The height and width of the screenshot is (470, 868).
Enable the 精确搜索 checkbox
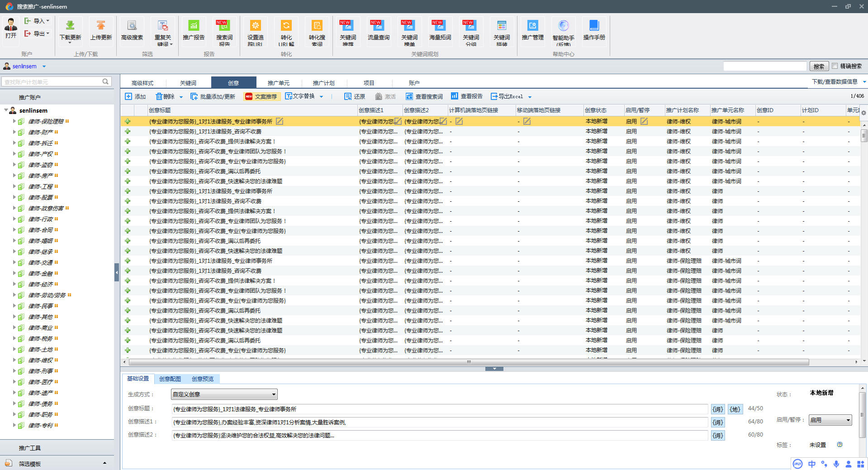tap(835, 66)
